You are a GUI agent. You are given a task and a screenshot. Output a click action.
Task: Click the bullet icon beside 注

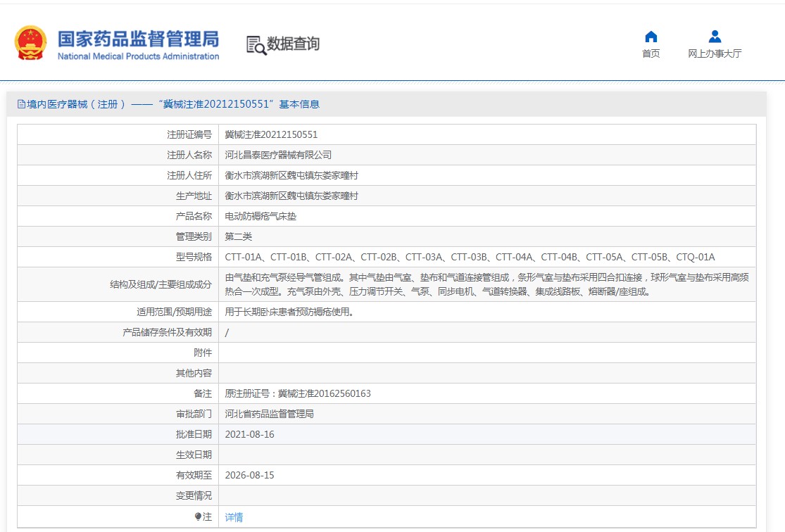click(199, 517)
